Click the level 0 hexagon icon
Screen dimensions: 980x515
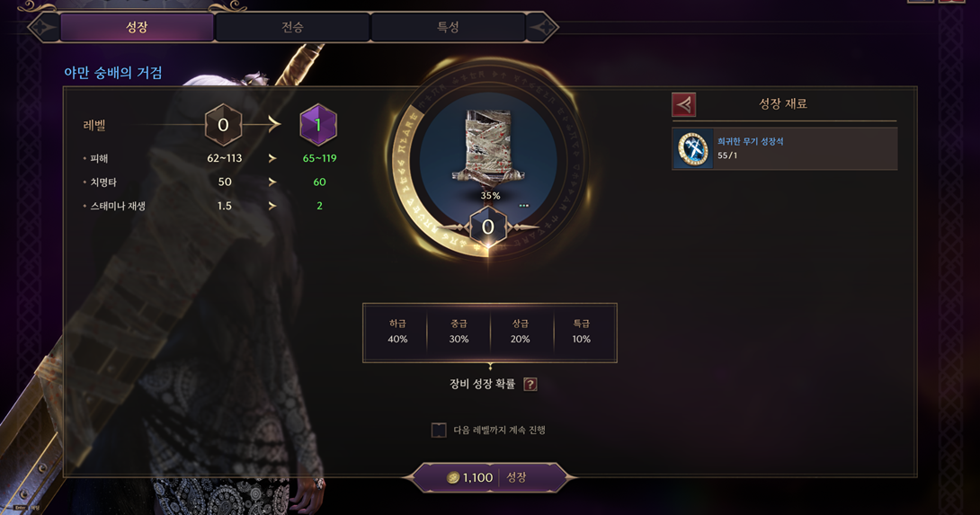223,125
